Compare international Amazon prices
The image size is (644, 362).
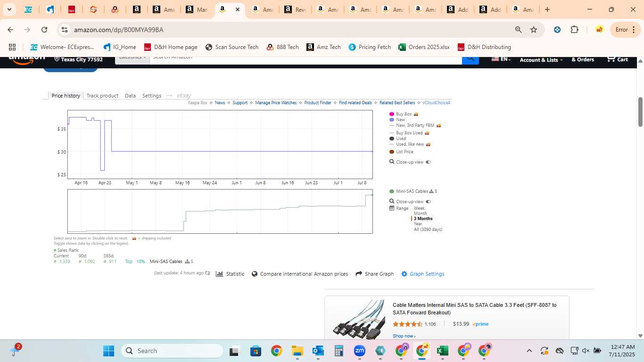click(x=300, y=274)
